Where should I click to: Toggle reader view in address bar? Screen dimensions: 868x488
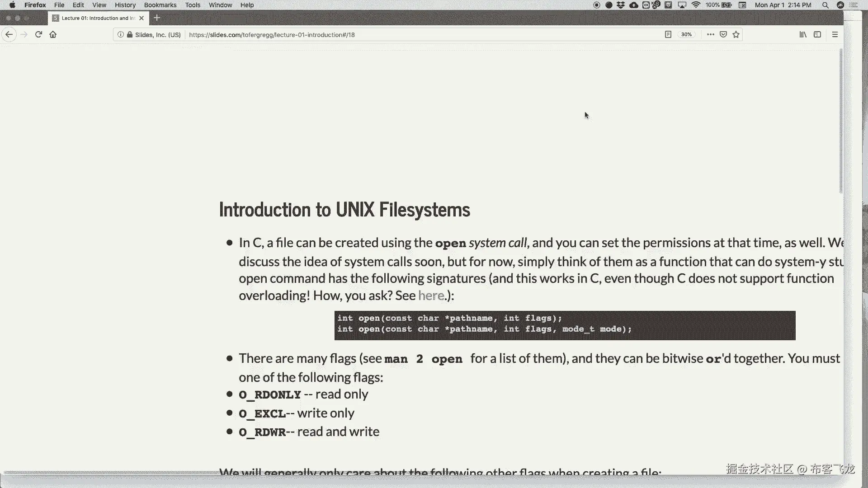pos(668,34)
